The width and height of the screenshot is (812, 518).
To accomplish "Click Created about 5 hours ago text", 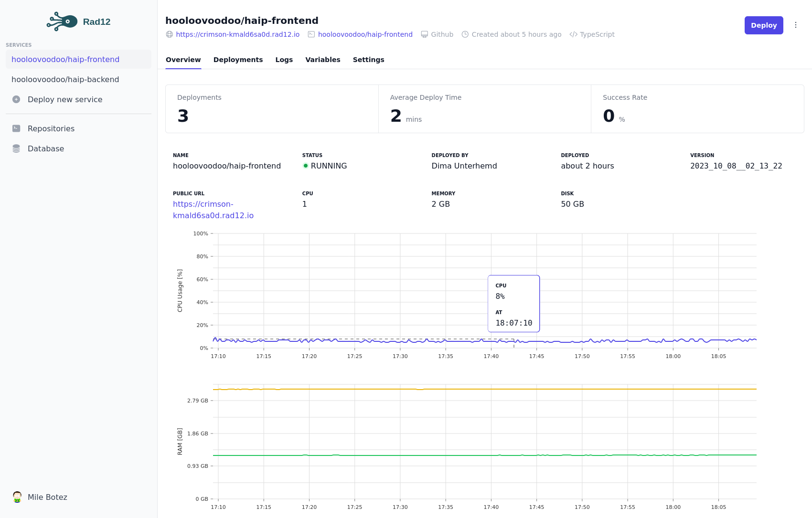I will tap(516, 34).
